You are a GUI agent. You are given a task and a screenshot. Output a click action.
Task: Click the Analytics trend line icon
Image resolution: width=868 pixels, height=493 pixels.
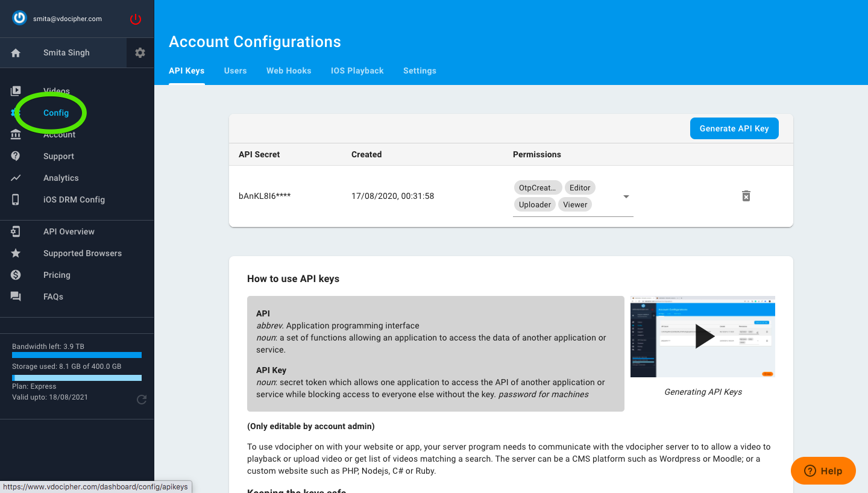point(16,178)
